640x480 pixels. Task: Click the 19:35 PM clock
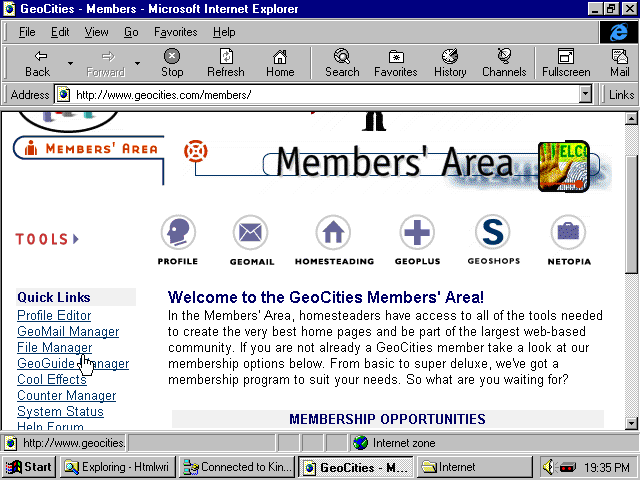607,467
